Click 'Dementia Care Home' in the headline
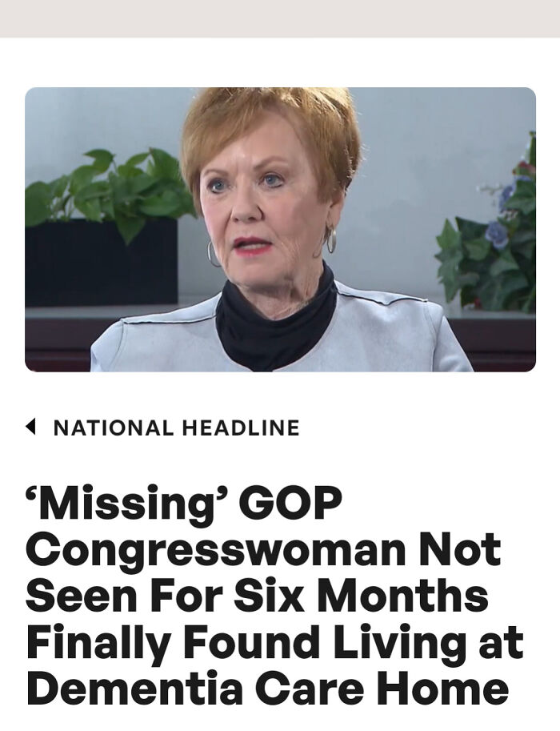The width and height of the screenshot is (560, 731). click(267, 689)
